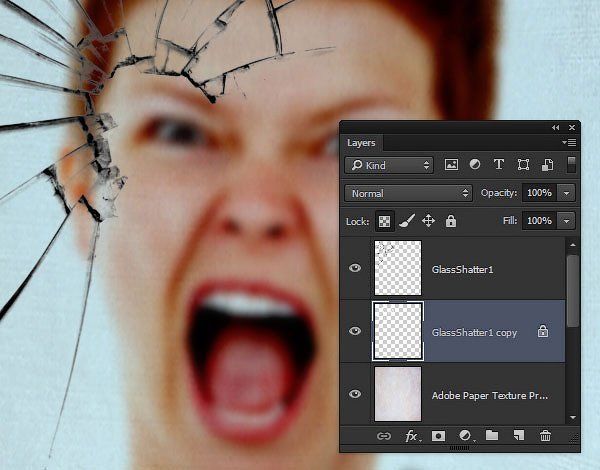Add a layer style with fx icon
Image resolution: width=600 pixels, height=470 pixels.
[x=412, y=436]
